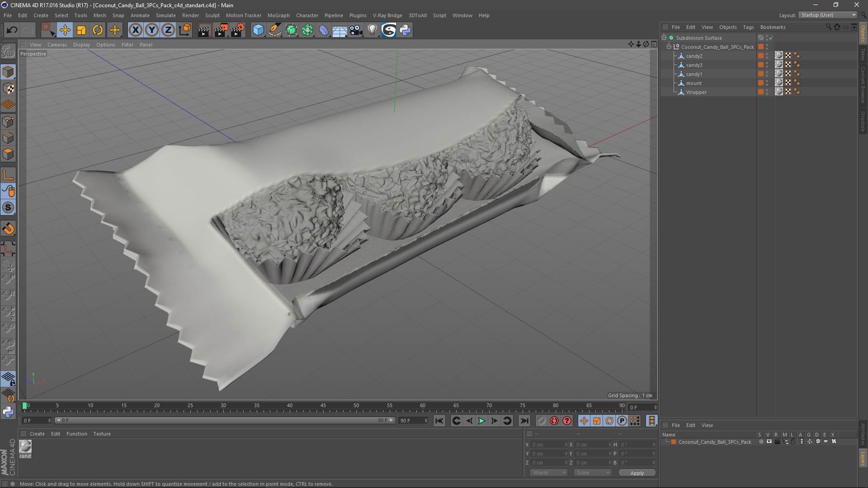Image resolution: width=868 pixels, height=488 pixels.
Task: Click the Python script icon in toolbar
Action: coord(405,30)
